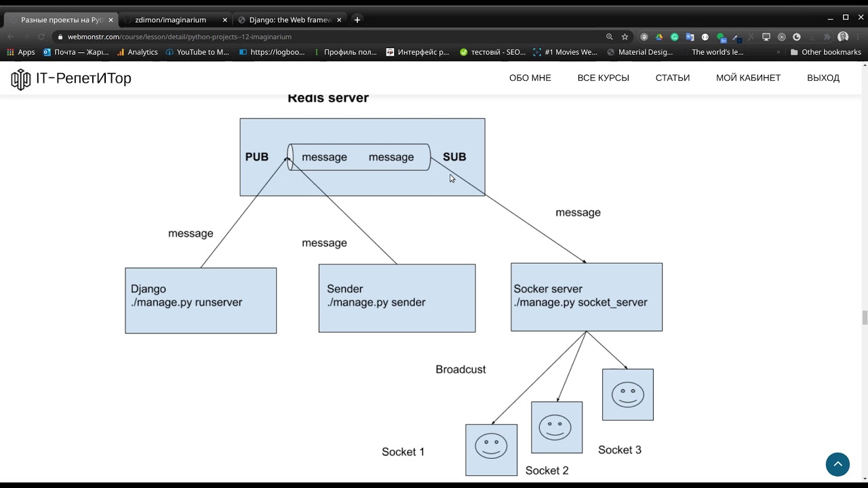
Task: Click the zoom magnifier icon in address bar
Action: pyautogui.click(x=610, y=37)
